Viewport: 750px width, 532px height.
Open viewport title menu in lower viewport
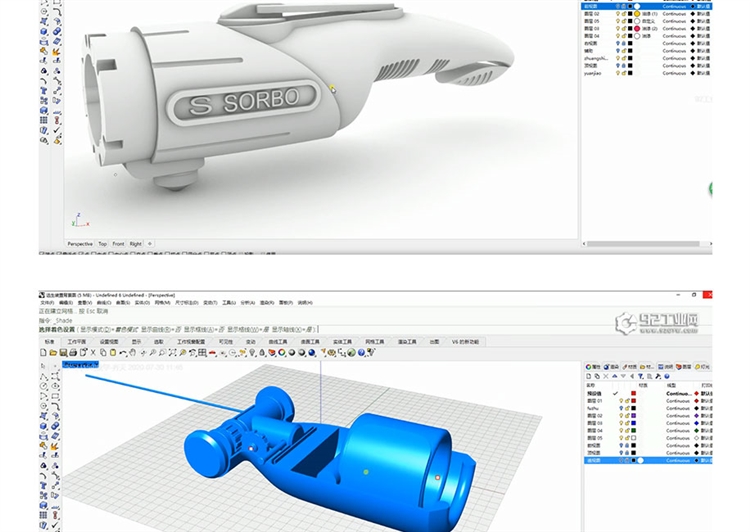pos(80,365)
